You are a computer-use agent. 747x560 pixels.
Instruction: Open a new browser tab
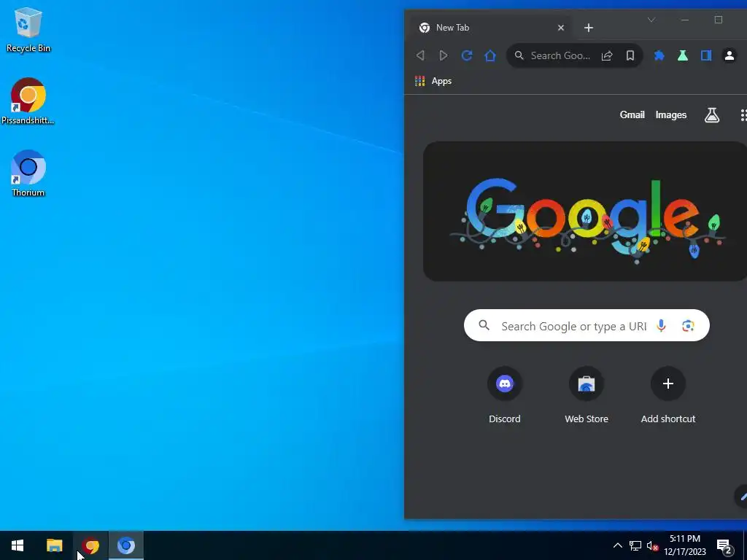589,28
